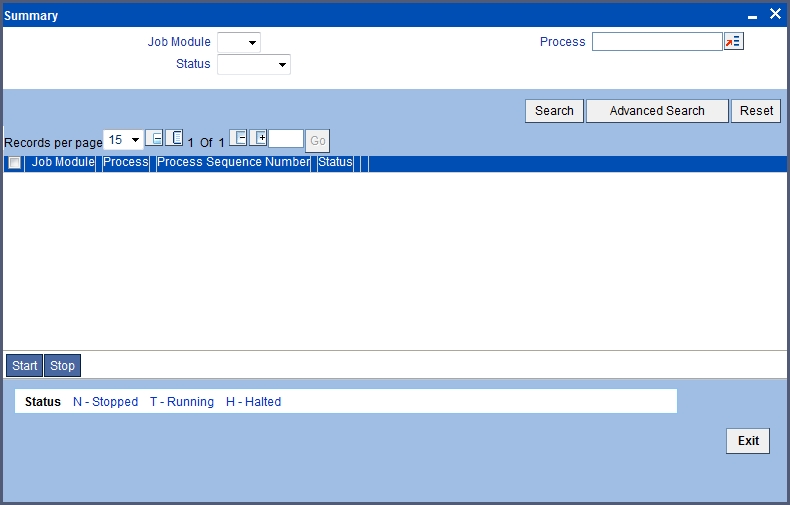Open the Process list of values icon
Viewport: 790px width, 505px height.
734,41
